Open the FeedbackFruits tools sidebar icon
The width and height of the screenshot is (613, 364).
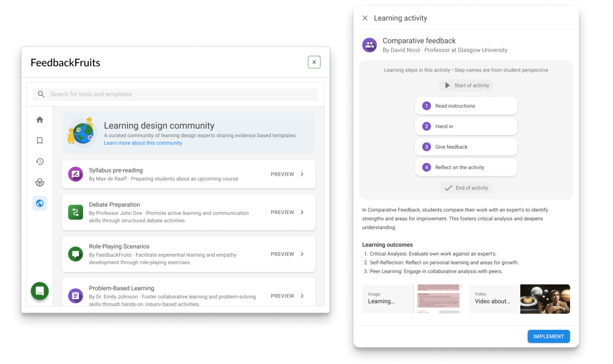pos(40,182)
